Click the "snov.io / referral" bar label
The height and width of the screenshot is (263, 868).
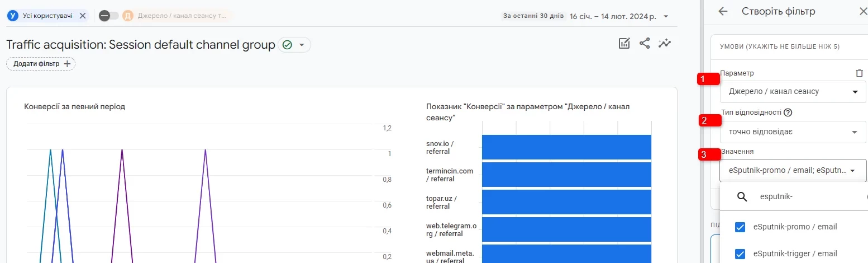pos(441,147)
